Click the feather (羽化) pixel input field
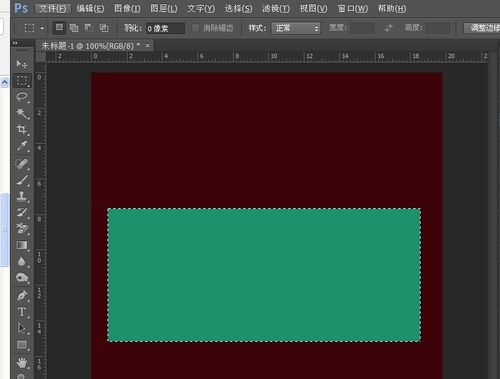 [x=165, y=28]
